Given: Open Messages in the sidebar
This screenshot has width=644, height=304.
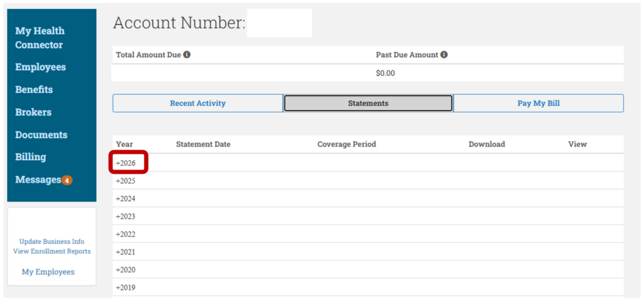Looking at the screenshot, I should [38, 180].
